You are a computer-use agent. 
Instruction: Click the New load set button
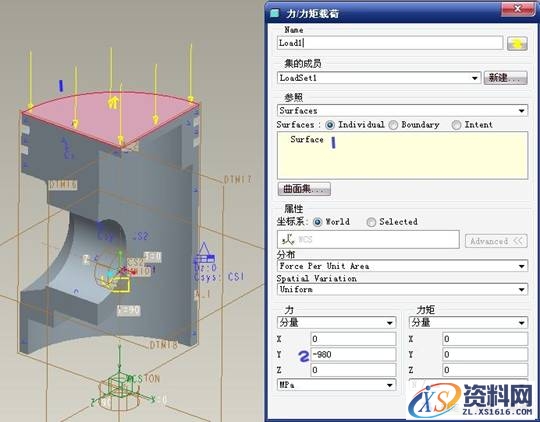[505, 78]
